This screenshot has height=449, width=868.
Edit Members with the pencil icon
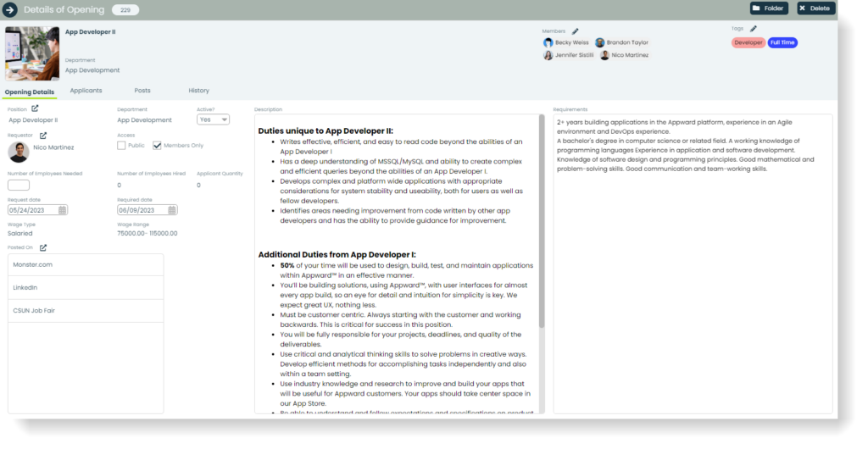click(576, 31)
